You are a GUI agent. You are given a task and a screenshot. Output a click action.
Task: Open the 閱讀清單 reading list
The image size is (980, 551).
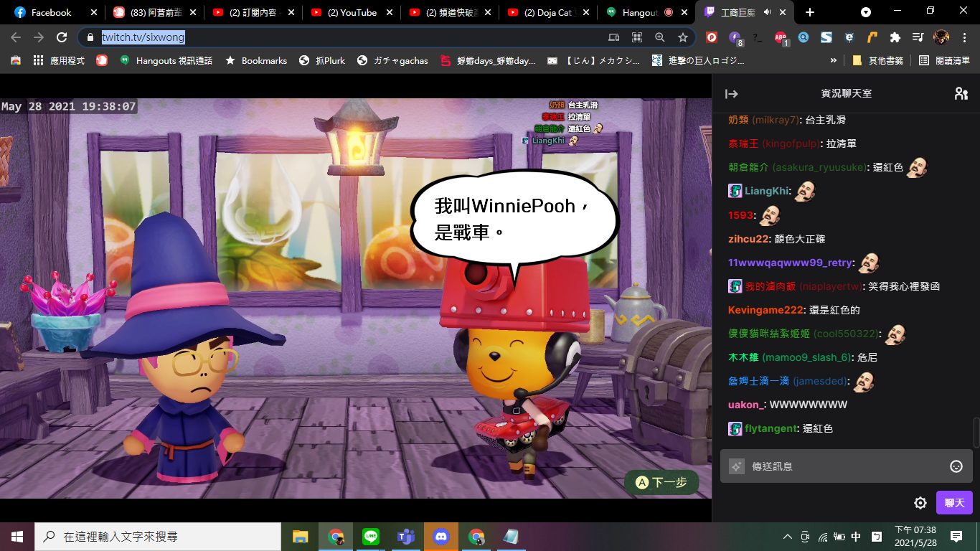point(945,61)
